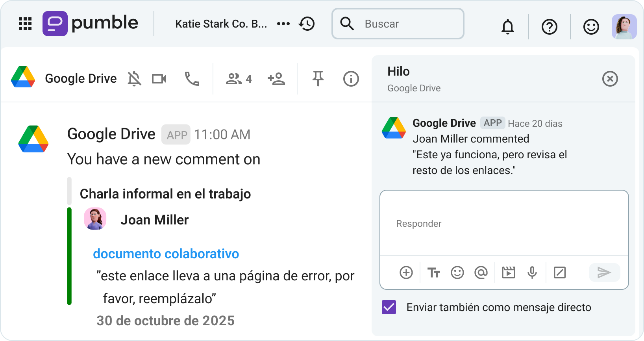Image resolution: width=644 pixels, height=341 pixels.
Task: Click the Buscar search field
Action: (398, 24)
